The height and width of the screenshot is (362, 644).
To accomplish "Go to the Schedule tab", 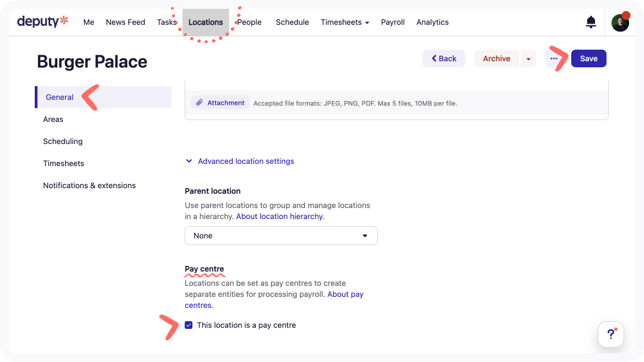I will pos(292,22).
